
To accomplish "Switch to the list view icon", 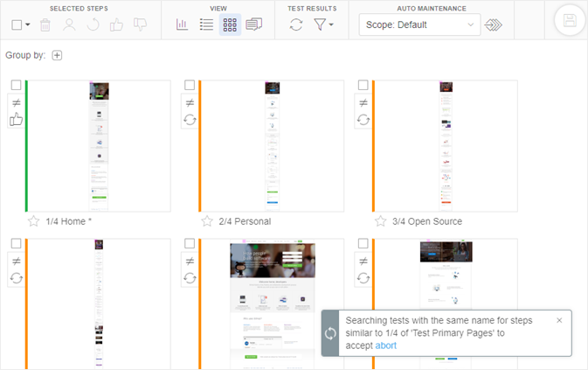I will tap(206, 24).
